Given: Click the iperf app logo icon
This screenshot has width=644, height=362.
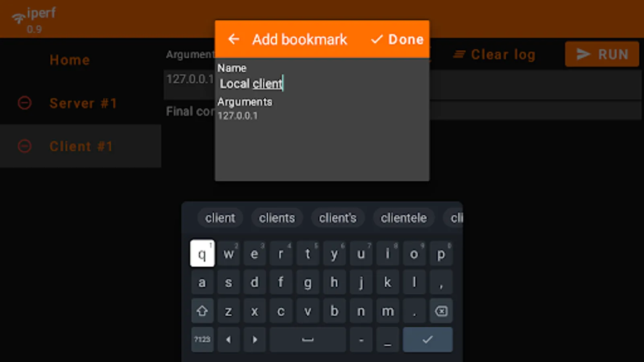Looking at the screenshot, I should [19, 18].
